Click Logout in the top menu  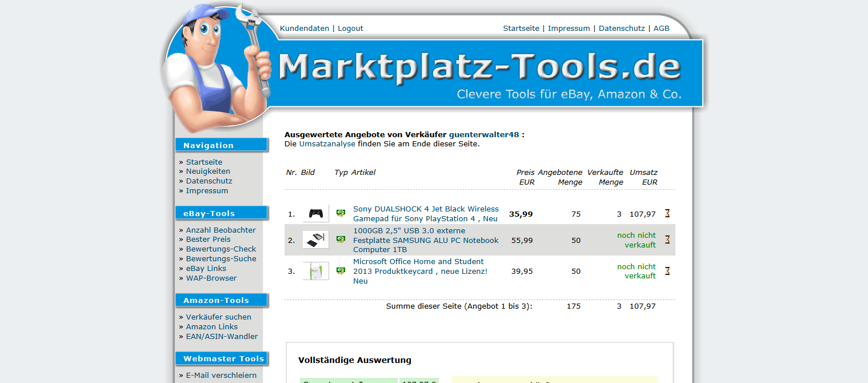click(x=350, y=29)
